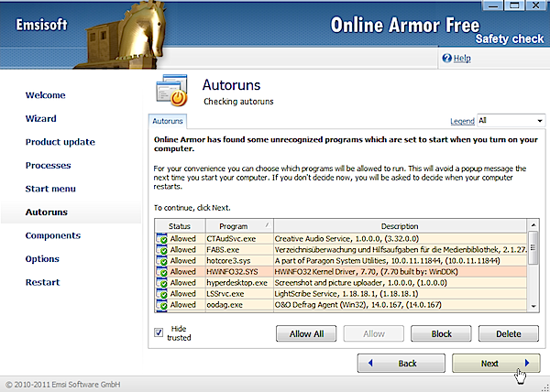Click the Next button
The height and width of the screenshot is (392, 550).
[x=496, y=364]
